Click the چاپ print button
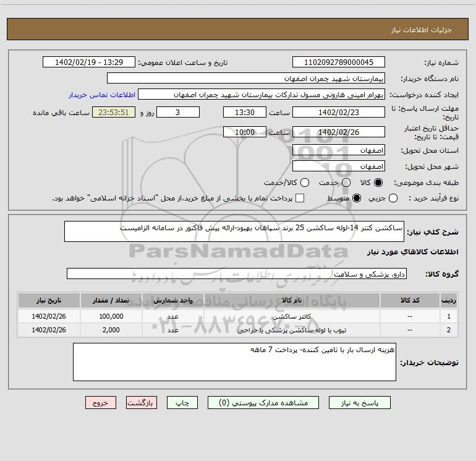The width and height of the screenshot is (476, 461). [182, 403]
